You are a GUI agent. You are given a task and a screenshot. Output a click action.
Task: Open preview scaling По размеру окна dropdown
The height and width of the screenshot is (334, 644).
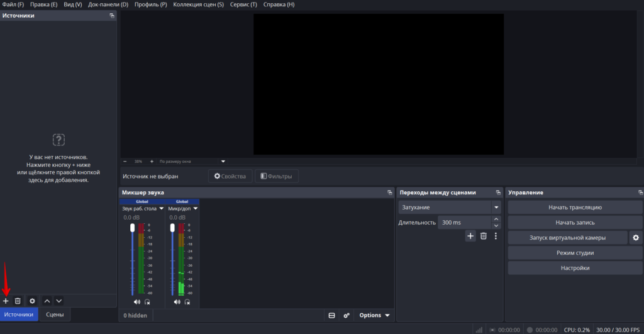coord(192,162)
